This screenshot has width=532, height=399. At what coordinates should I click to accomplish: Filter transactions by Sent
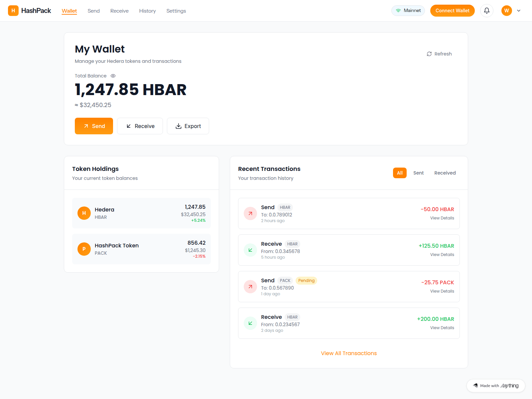click(419, 173)
